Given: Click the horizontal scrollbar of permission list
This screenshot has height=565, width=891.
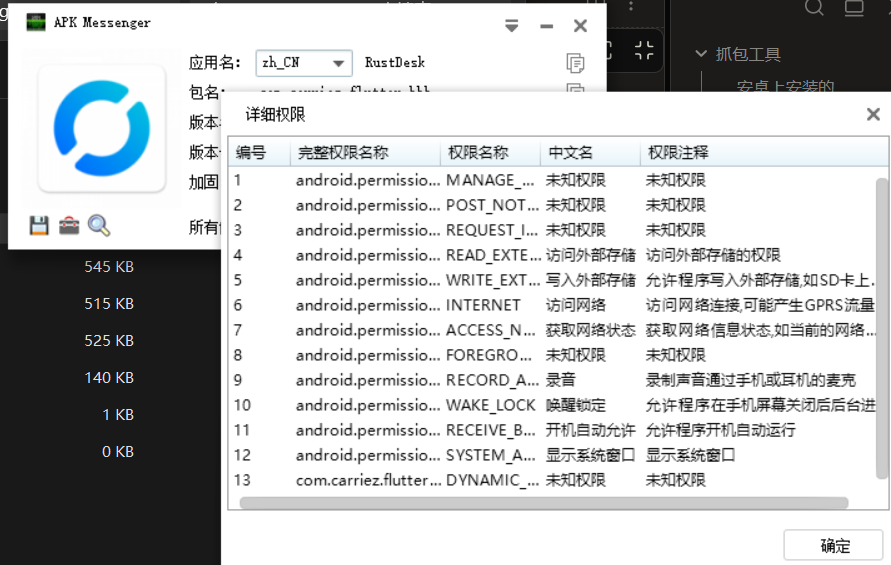Looking at the screenshot, I should click(x=544, y=503).
